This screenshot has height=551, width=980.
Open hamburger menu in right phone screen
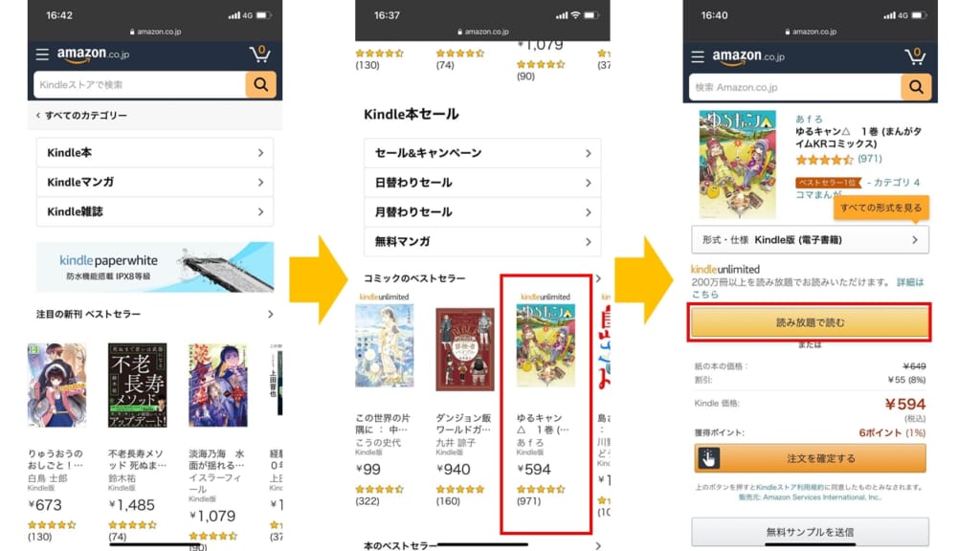click(698, 56)
